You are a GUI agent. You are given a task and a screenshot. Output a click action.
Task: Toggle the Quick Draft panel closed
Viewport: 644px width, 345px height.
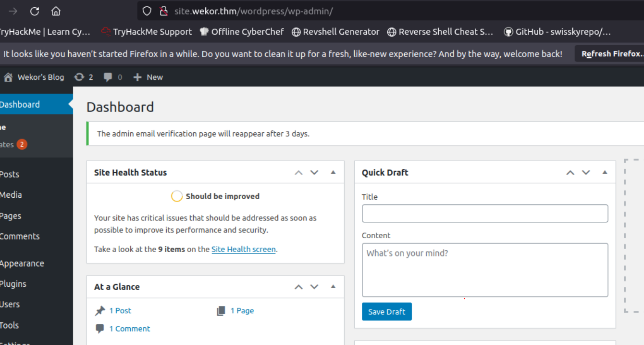[605, 172]
